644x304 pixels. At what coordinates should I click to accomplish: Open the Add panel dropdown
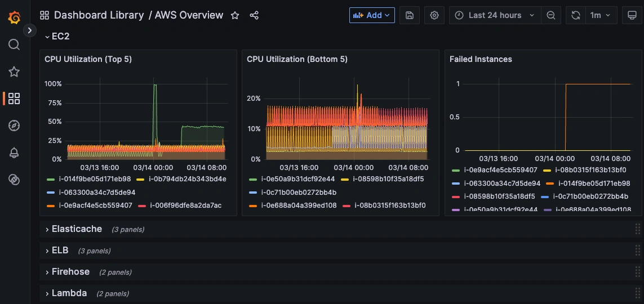(x=372, y=15)
